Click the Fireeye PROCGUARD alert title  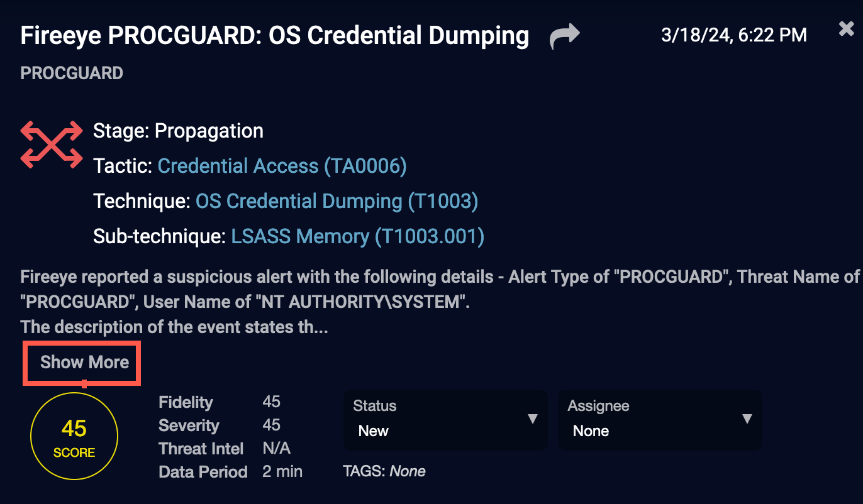[274, 36]
